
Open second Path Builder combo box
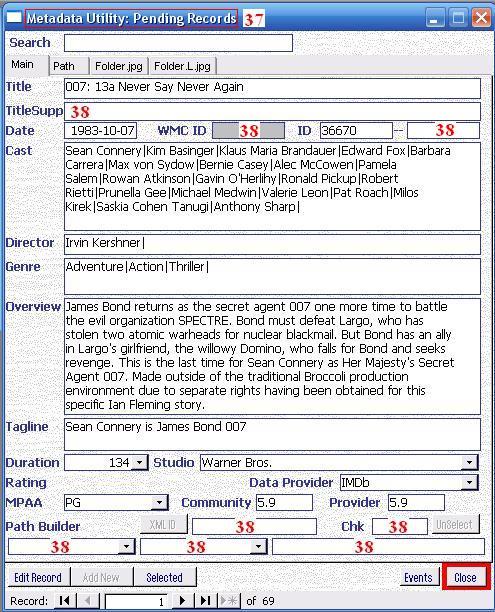point(258,546)
